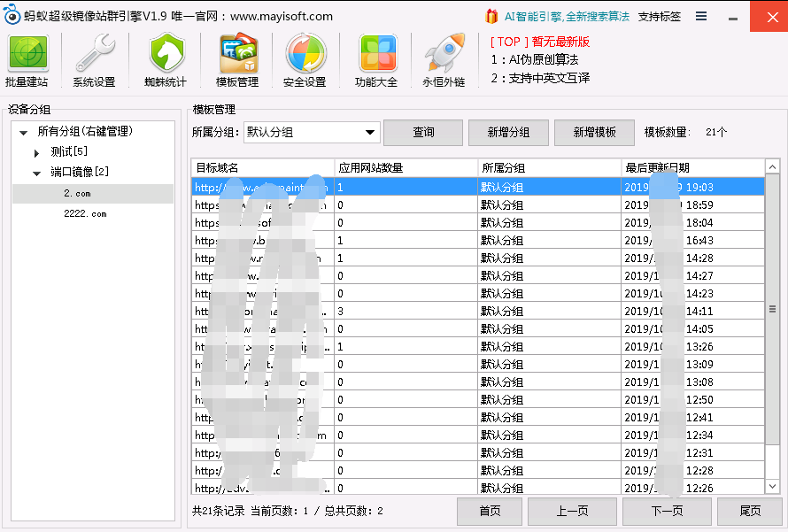Click the 暂无最新版 TOP notice
The width and height of the screenshot is (788, 532).
(x=540, y=42)
